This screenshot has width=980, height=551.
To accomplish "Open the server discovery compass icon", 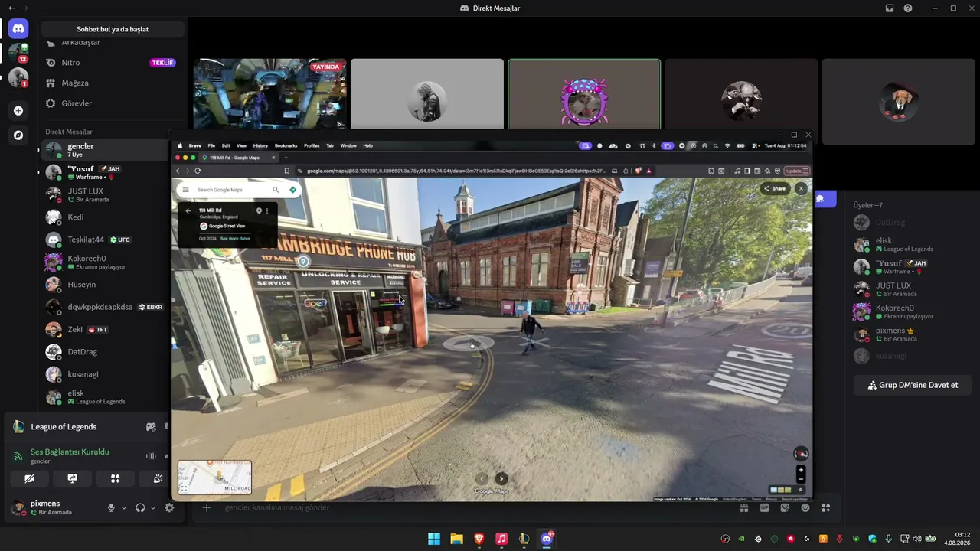I will point(18,135).
